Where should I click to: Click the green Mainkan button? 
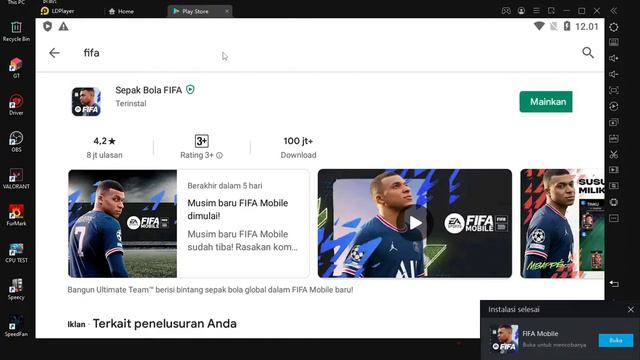click(546, 102)
